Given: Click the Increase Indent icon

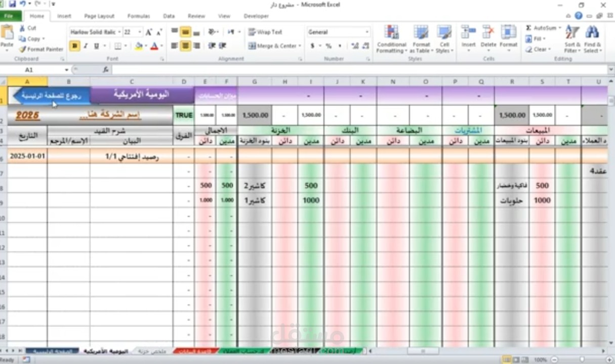Looking at the screenshot, I should 222,46.
